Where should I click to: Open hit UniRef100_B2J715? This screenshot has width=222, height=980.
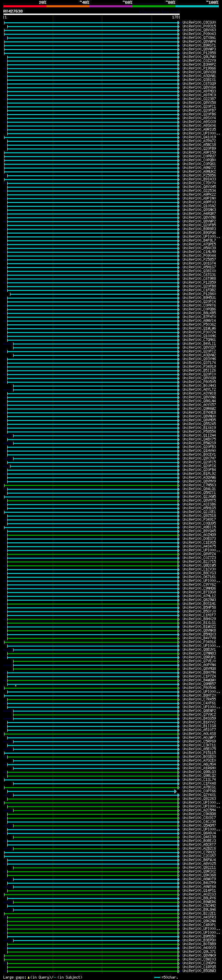pyautogui.click(x=199, y=561)
